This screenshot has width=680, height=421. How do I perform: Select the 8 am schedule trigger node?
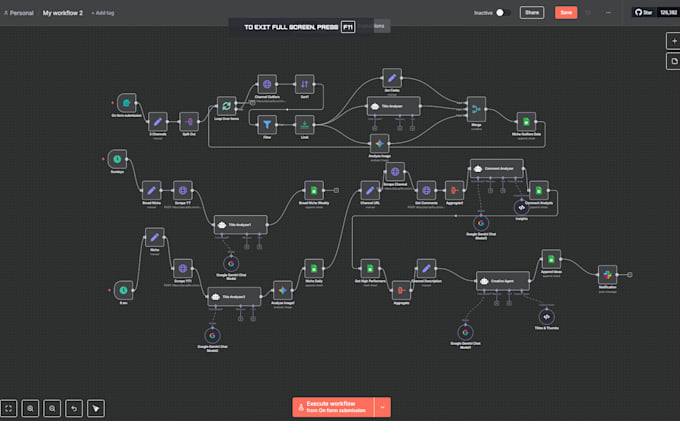coord(123,290)
